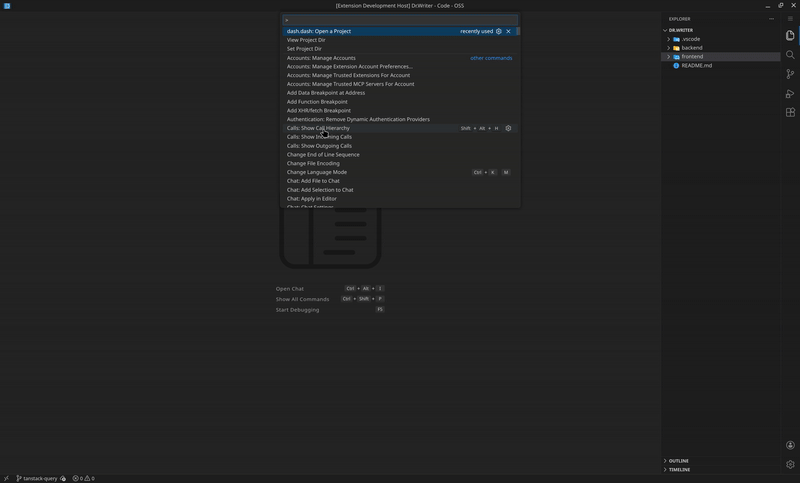
Task: Run dash.dash: Open a Project command
Action: point(400,31)
